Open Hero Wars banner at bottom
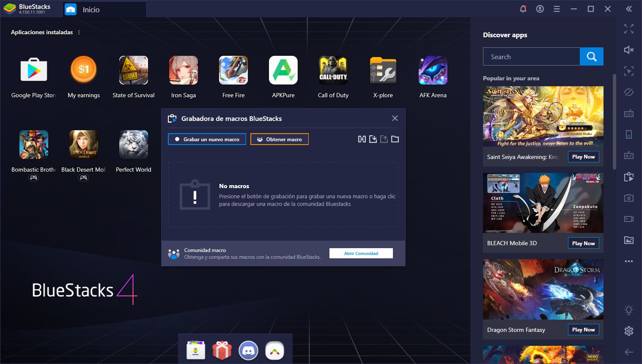Viewport: 642px width, 364px height. [543, 355]
